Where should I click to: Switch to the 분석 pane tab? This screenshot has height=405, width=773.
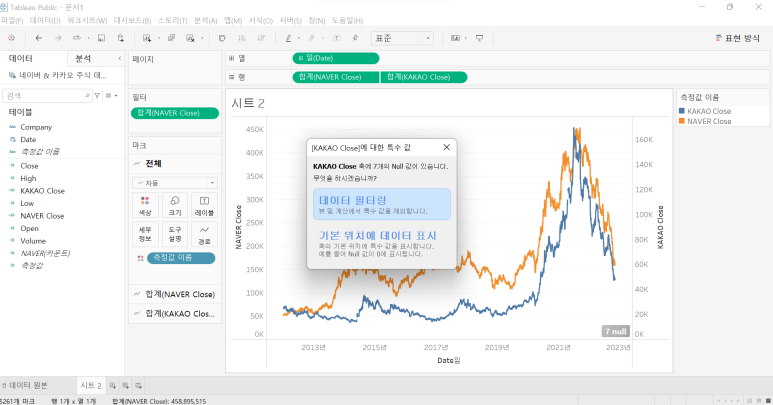(83, 59)
